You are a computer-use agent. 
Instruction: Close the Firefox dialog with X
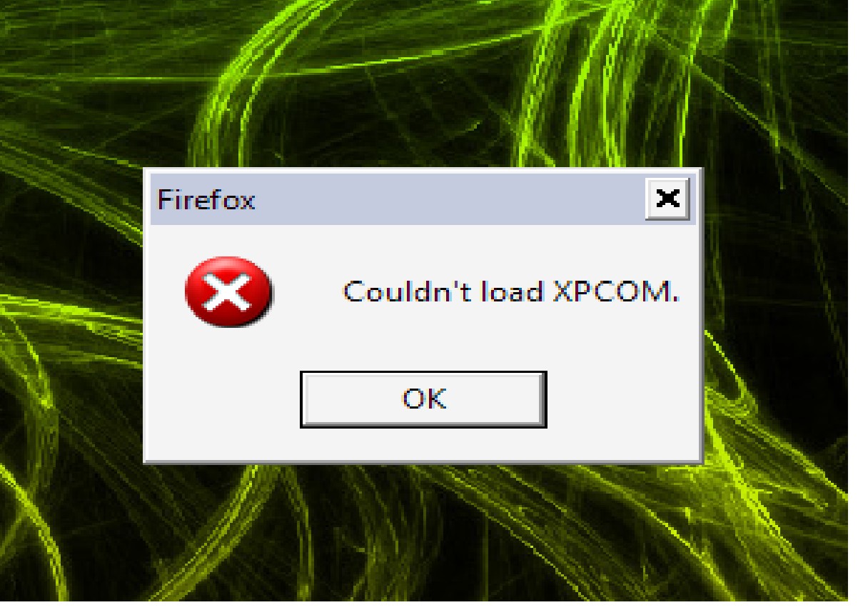667,199
